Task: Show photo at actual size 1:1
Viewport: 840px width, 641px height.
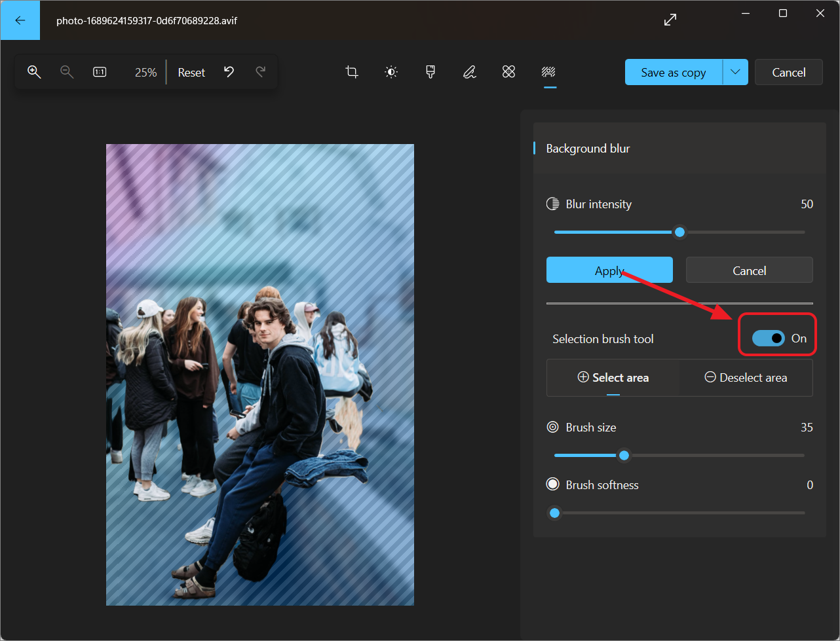Action: pyautogui.click(x=100, y=72)
